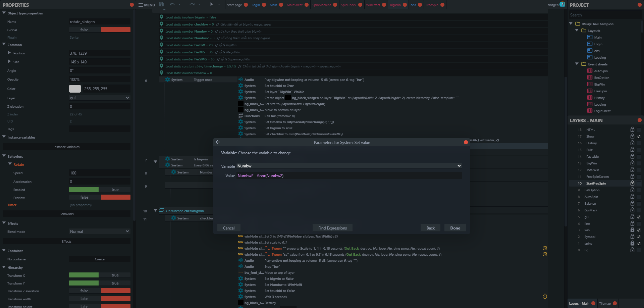Click the Functions icon for Call bw action
644x308 pixels.
[240, 116]
